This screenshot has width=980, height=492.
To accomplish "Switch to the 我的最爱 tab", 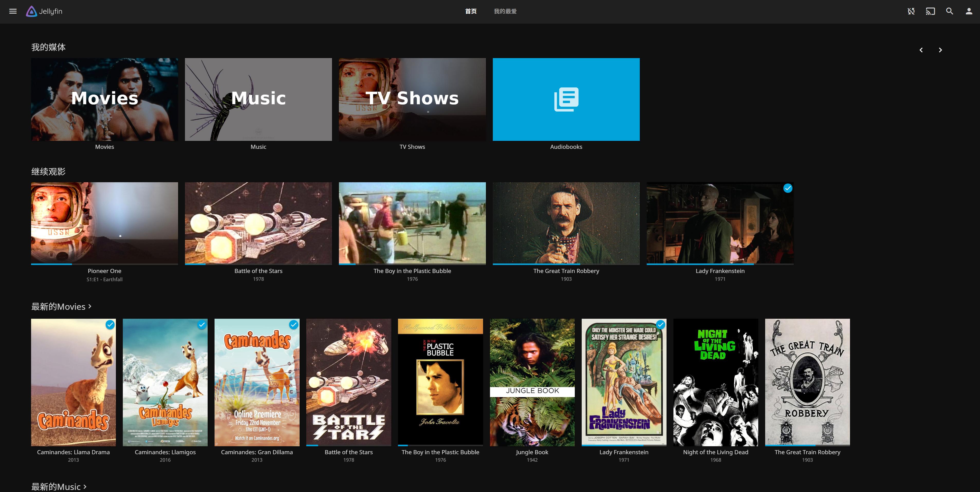I will [505, 11].
